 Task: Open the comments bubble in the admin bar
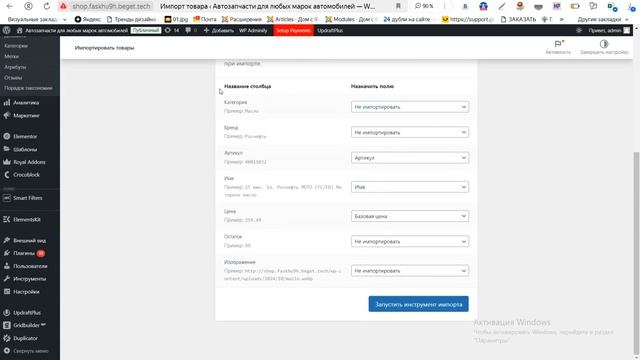pyautogui.click(x=191, y=30)
